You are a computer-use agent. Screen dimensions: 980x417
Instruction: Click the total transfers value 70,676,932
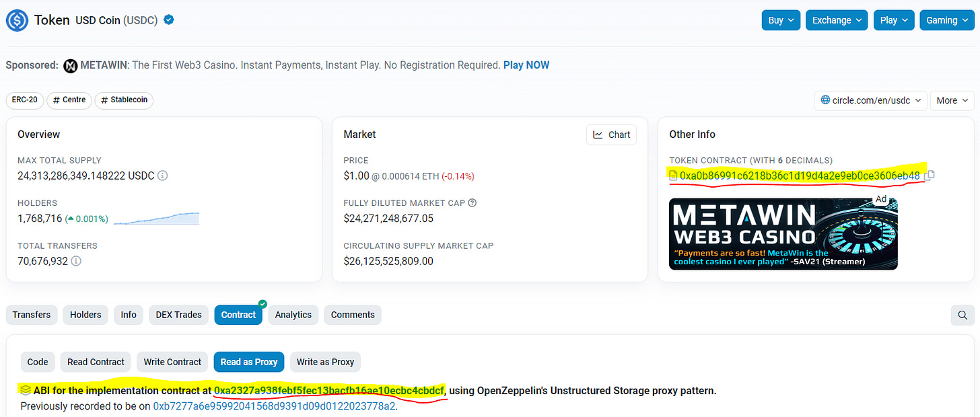(43, 261)
